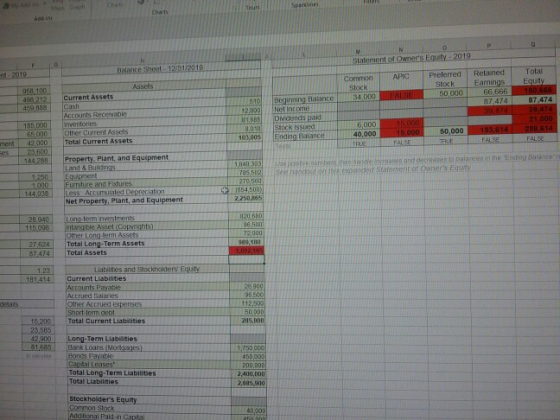Select column N header
The width and height of the screenshot is (560, 420).
click(400, 50)
